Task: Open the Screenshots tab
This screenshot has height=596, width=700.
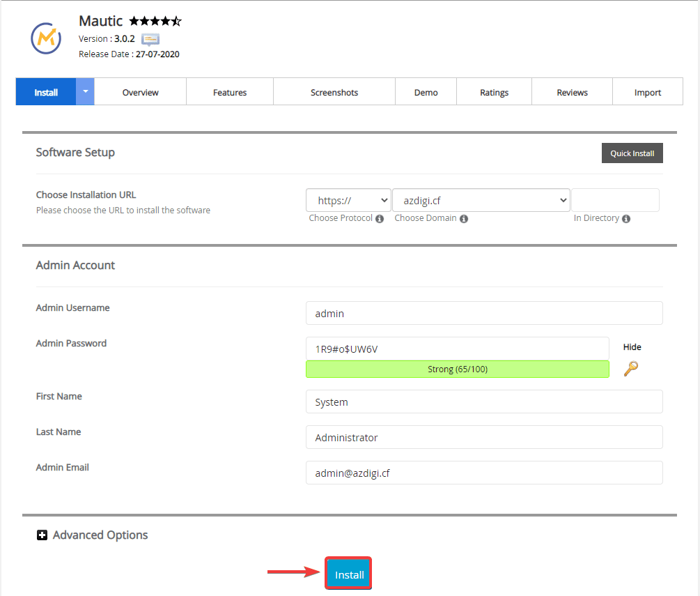Action: (x=334, y=92)
